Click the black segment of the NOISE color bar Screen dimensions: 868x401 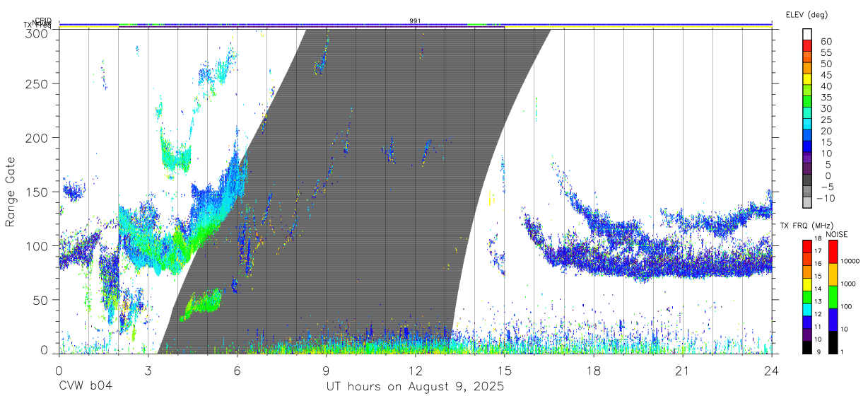832,342
